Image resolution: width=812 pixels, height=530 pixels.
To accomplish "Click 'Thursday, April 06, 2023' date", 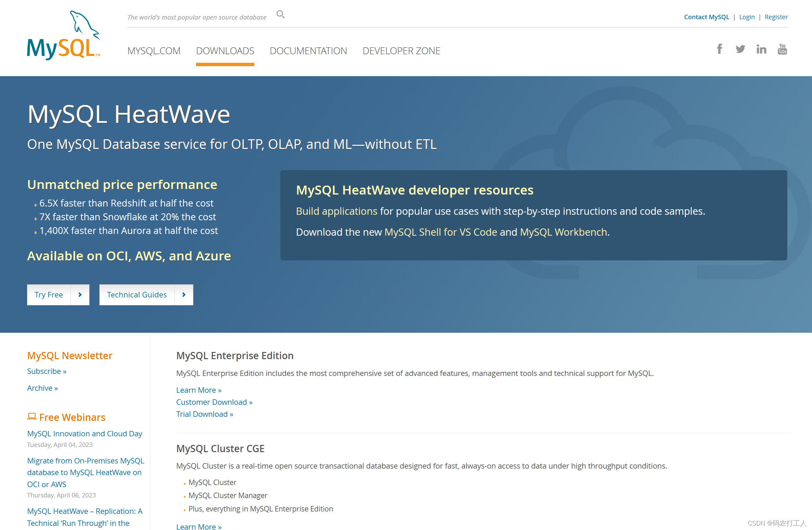I will pyautogui.click(x=61, y=495).
